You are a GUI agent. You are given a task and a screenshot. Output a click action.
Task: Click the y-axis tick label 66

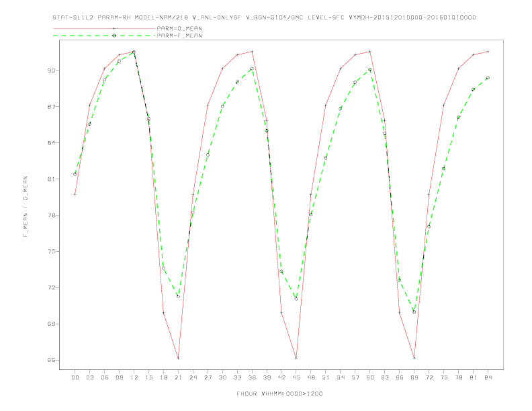pos(51,360)
